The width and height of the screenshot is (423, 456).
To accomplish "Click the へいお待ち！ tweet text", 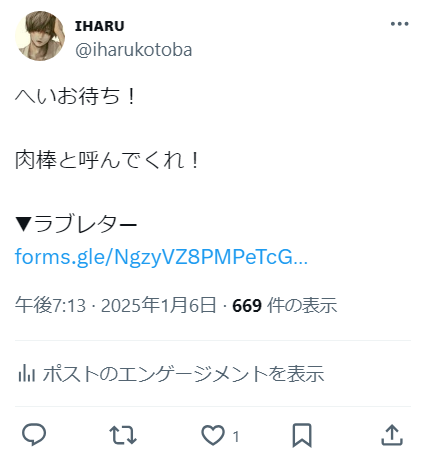I will click(x=76, y=96).
